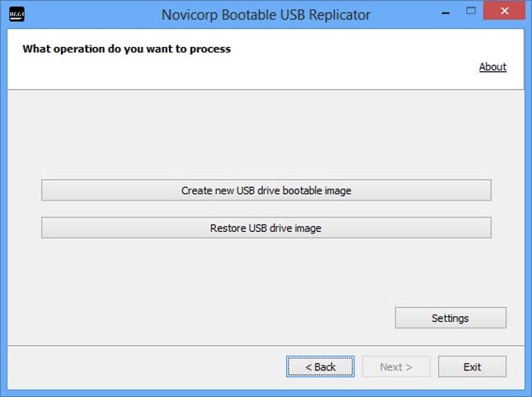Image resolution: width=532 pixels, height=397 pixels.
Task: Click the 'What operation do you want to process' heading
Action: coord(127,49)
